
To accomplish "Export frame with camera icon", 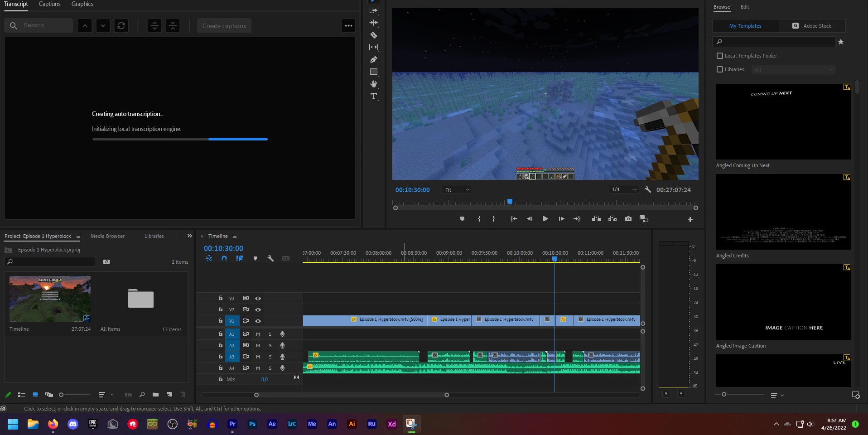I will click(x=628, y=219).
